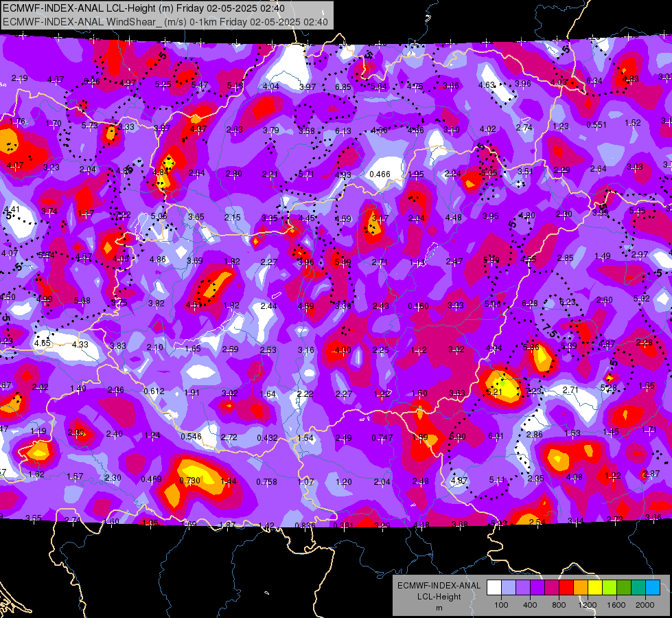Click the wind shear value 7.22
The width and height of the screenshot is (672, 618).
click(x=123, y=215)
